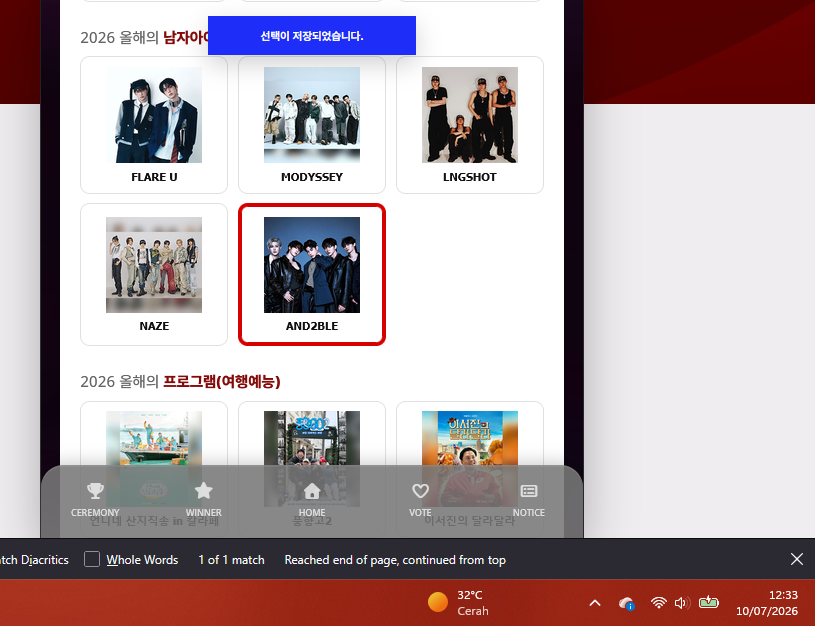The width and height of the screenshot is (815, 626).
Task: Click the 'Whole Words' label
Action: 142,560
